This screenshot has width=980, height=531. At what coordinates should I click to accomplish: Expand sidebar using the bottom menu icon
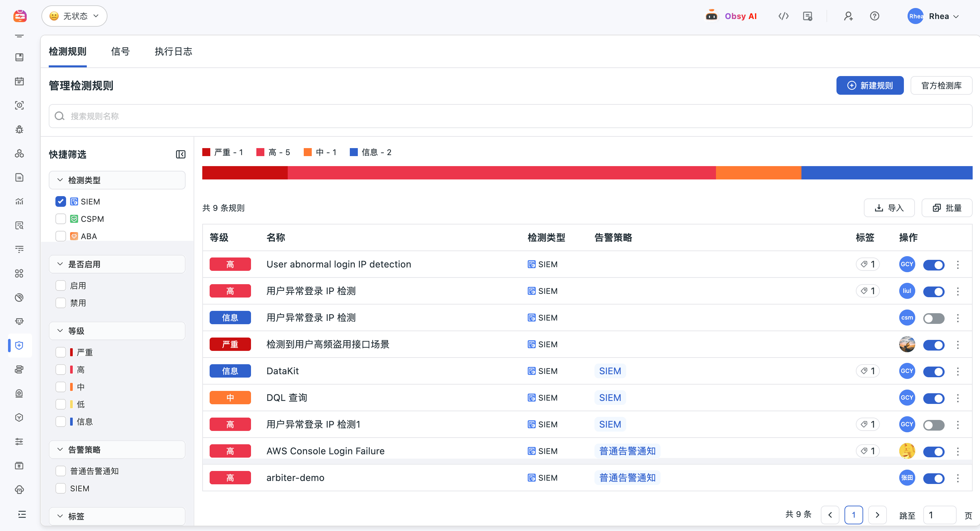point(22,514)
